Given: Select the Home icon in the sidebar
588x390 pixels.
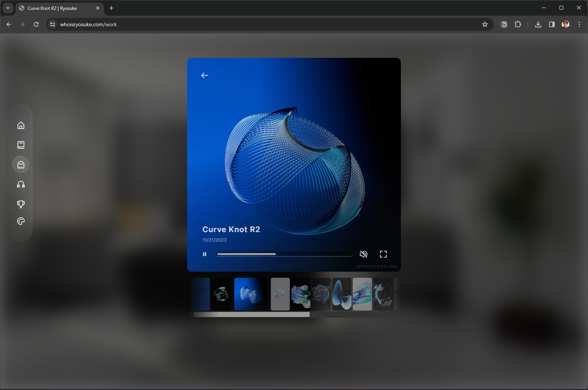Looking at the screenshot, I should click(21, 125).
